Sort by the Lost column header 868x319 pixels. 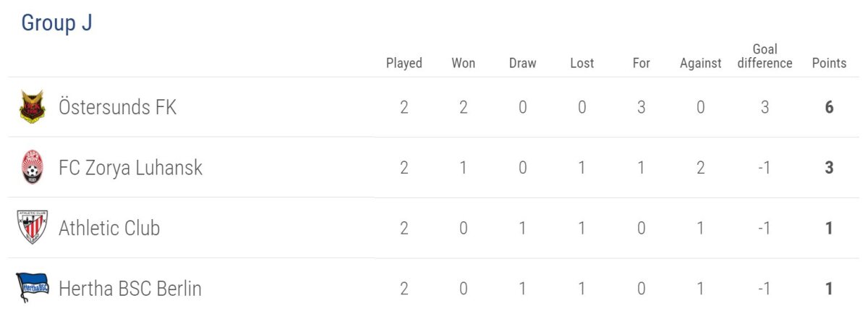pos(582,63)
